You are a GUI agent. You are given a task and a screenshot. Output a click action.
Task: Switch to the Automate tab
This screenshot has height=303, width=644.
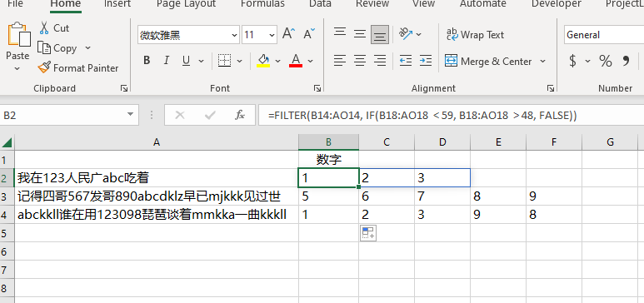pyautogui.click(x=483, y=3)
